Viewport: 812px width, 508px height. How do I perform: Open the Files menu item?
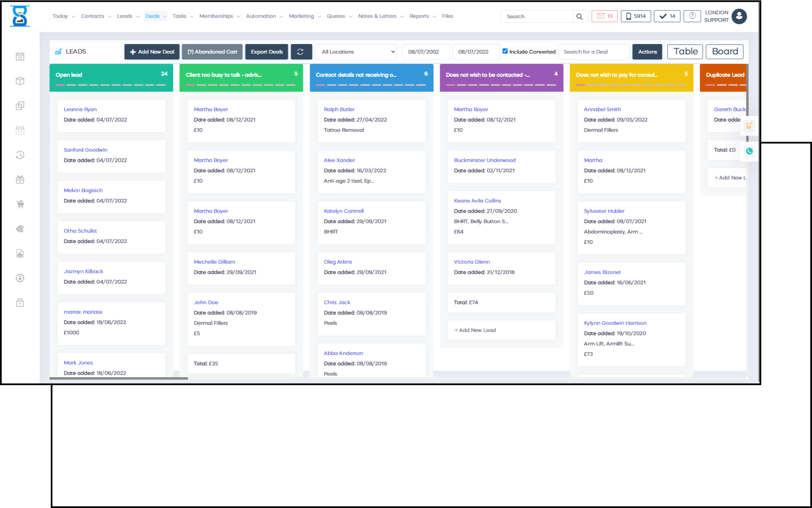pos(447,16)
